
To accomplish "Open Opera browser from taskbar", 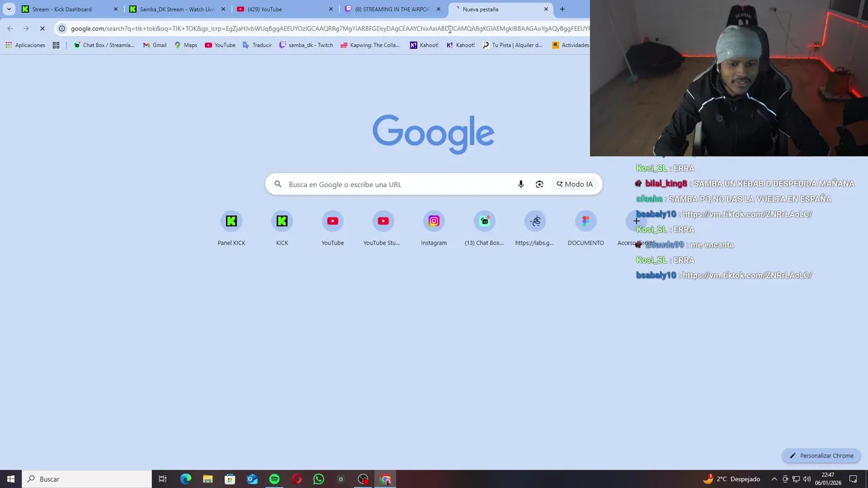I will tap(296, 479).
